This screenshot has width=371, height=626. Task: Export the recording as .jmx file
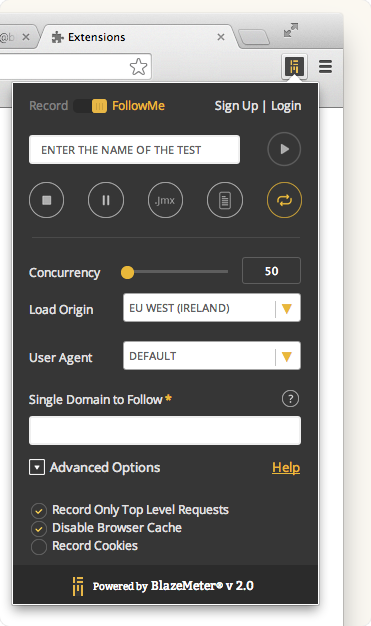(165, 200)
